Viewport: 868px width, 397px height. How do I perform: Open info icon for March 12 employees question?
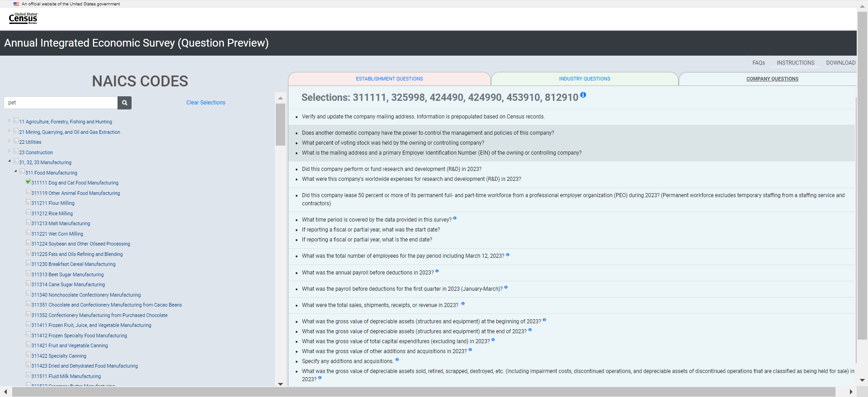(508, 255)
